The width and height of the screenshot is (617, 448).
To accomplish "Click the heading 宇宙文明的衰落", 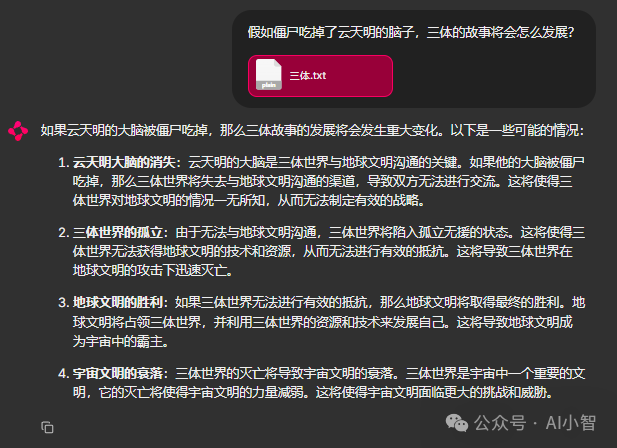I will [x=117, y=373].
